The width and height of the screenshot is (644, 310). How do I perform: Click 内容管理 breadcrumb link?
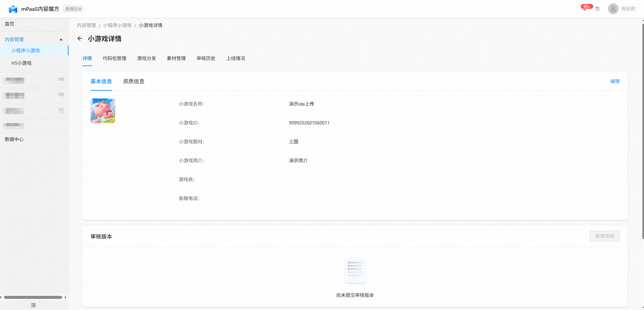[86, 25]
